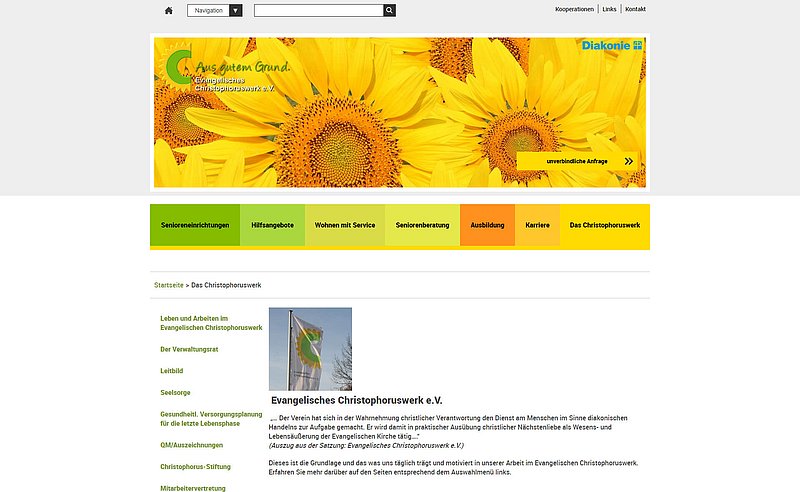Open QM/Auszeichnungen sidebar link
The width and height of the screenshot is (800, 492).
191,445
